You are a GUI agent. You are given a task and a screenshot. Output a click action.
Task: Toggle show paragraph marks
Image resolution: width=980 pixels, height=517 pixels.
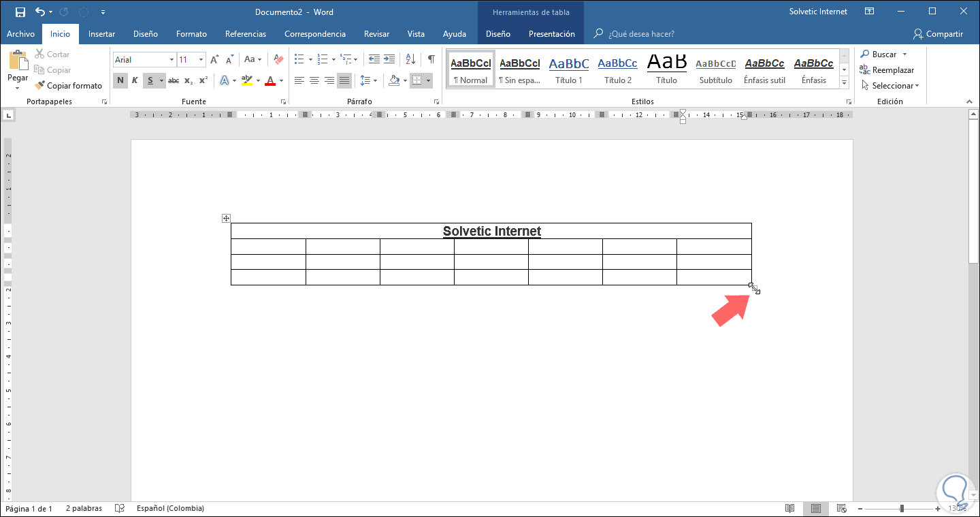[x=431, y=60]
